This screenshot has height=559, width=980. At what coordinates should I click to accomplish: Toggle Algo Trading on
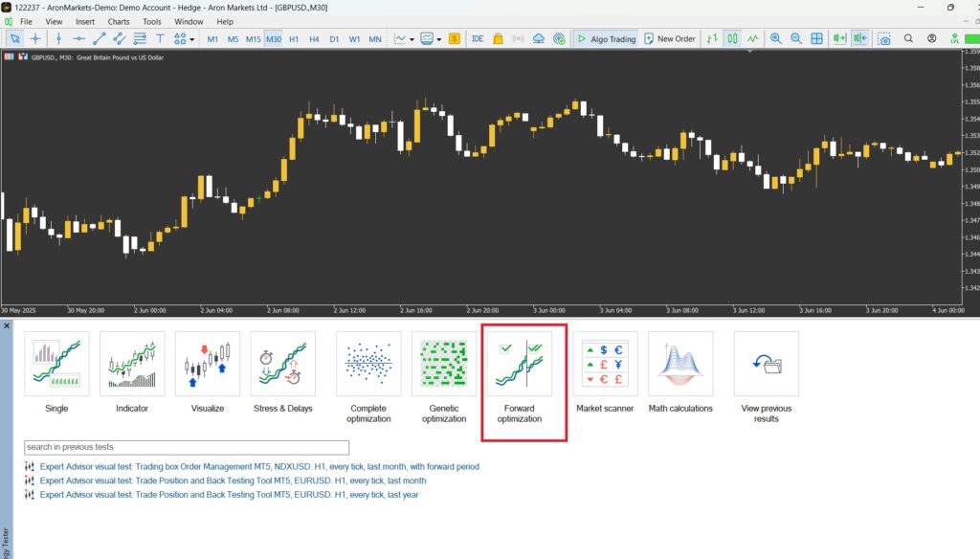coord(605,38)
